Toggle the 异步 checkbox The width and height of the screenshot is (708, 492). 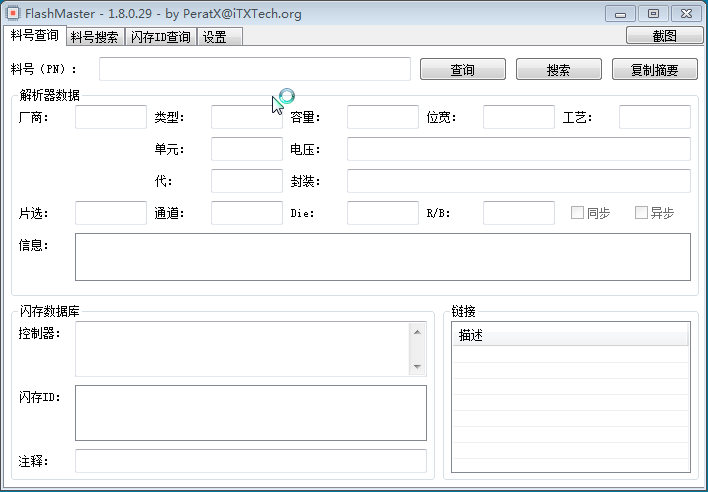pos(641,213)
